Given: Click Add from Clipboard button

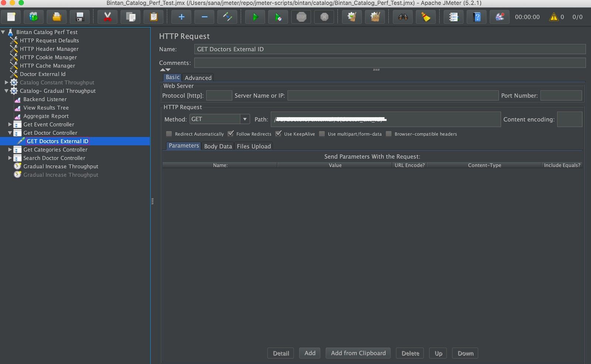Looking at the screenshot, I should click(358, 353).
